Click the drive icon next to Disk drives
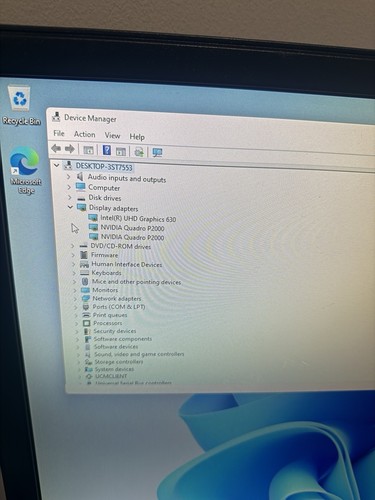 coord(81,198)
